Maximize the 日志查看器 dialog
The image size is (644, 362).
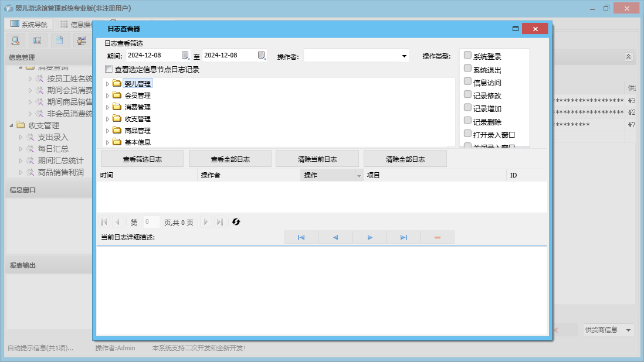516,29
